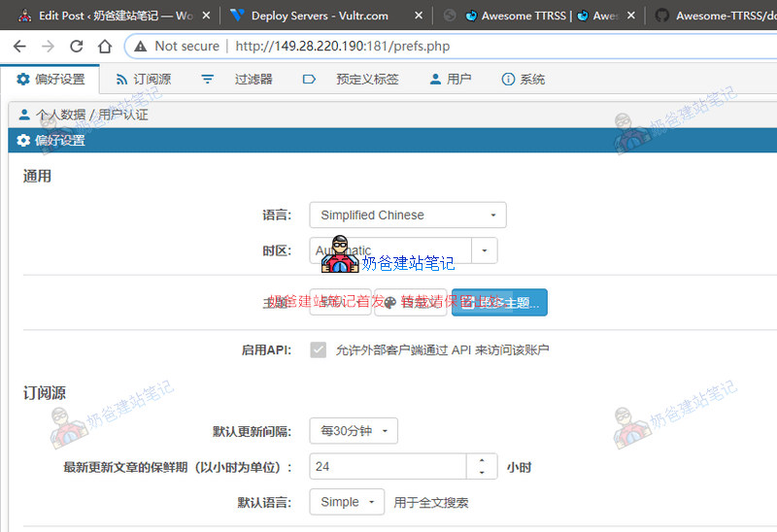Open the 系统 system tab
Image resolution: width=777 pixels, height=532 pixels.
point(523,80)
